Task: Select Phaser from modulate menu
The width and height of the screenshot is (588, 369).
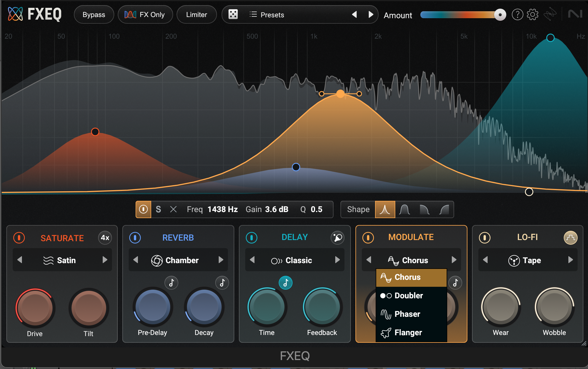Action: pos(407,314)
